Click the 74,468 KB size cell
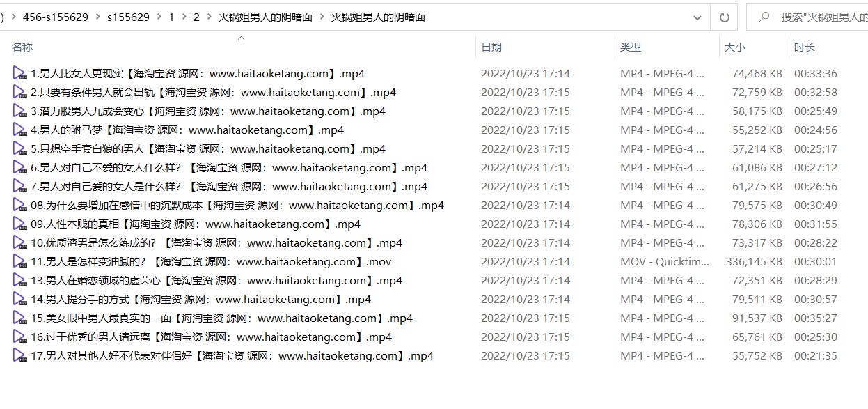The width and height of the screenshot is (868, 409). point(757,73)
